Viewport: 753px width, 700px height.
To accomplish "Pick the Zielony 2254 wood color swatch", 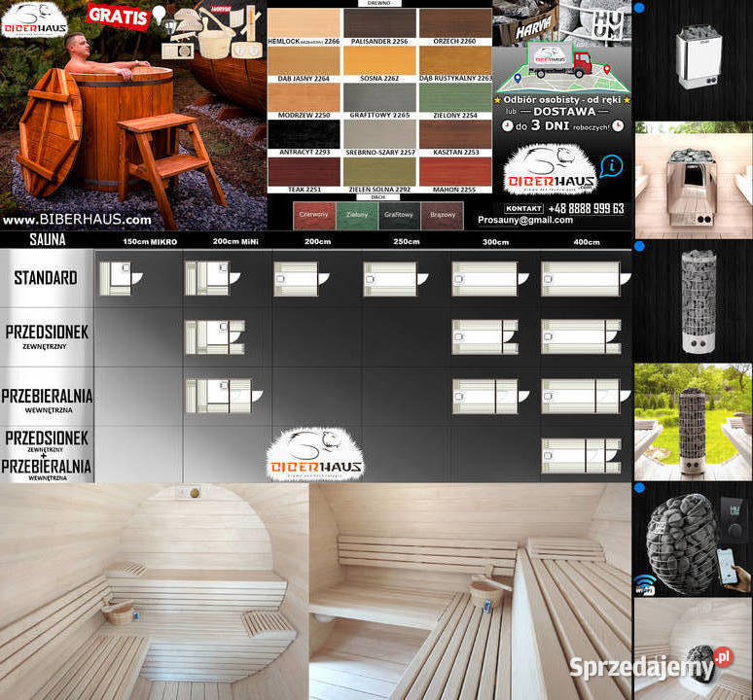I will point(454,101).
